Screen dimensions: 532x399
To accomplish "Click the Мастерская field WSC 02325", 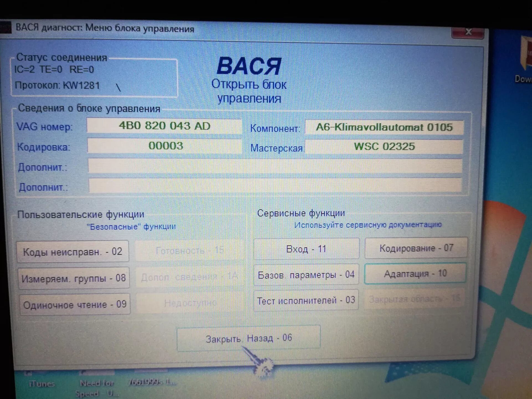I will click(384, 147).
